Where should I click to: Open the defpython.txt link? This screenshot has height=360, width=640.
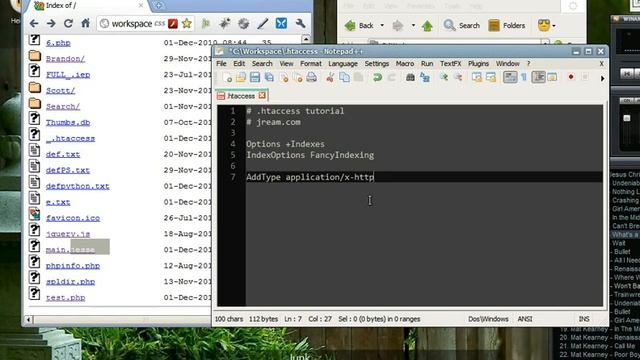tap(78, 186)
